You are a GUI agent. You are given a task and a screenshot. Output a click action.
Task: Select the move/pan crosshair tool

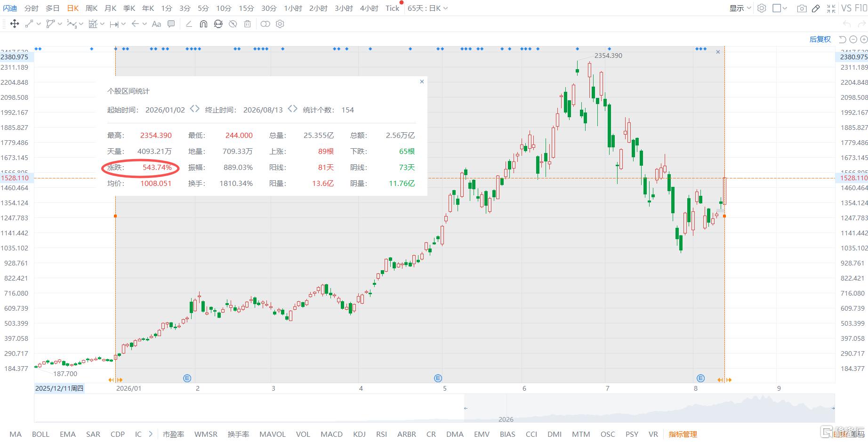(15, 24)
